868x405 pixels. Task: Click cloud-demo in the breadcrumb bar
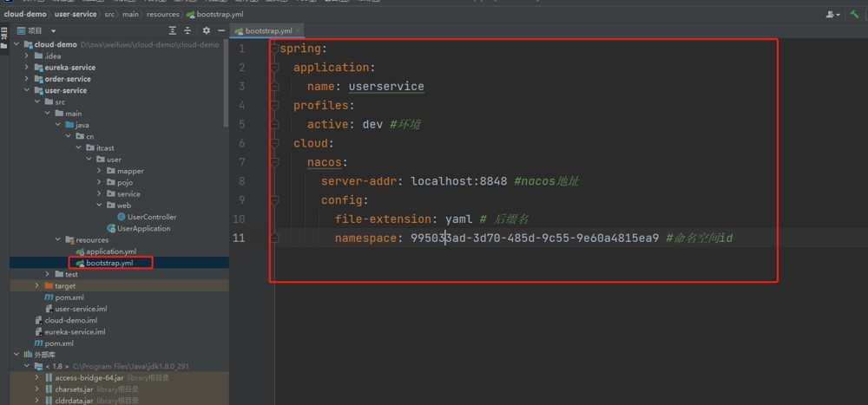point(25,15)
